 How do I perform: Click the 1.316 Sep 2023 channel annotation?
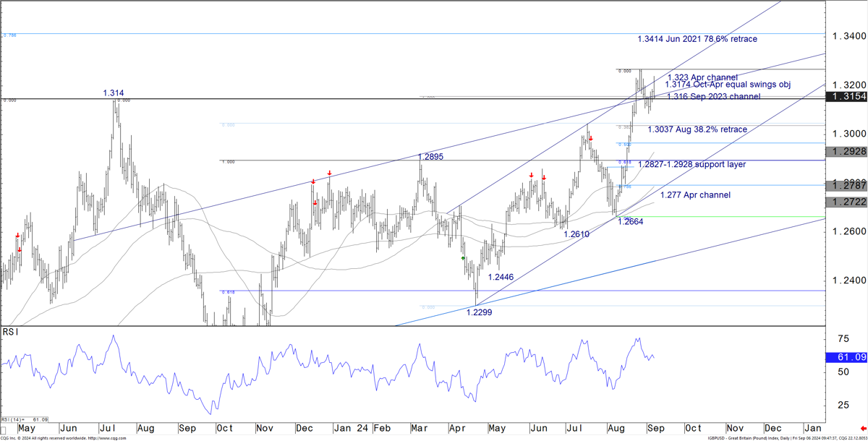coord(713,97)
